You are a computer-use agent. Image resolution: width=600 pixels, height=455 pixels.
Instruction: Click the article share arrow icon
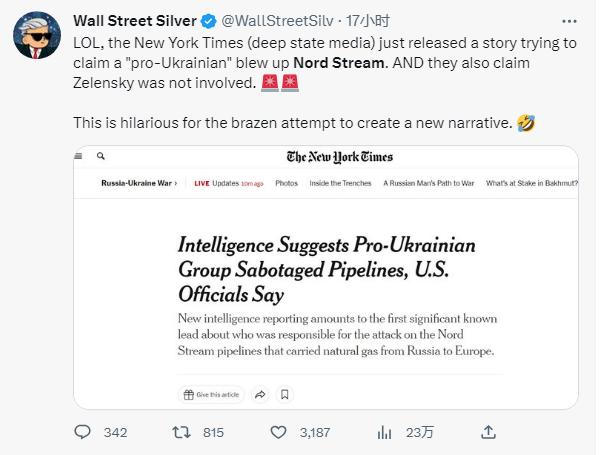(x=260, y=395)
